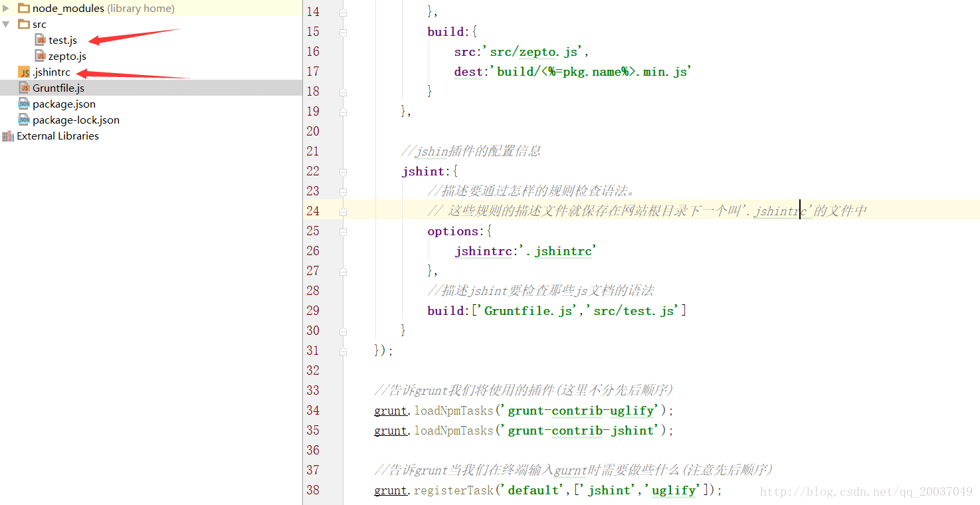Click 'grunt-contrib-jshint' string on line 35

click(581, 431)
